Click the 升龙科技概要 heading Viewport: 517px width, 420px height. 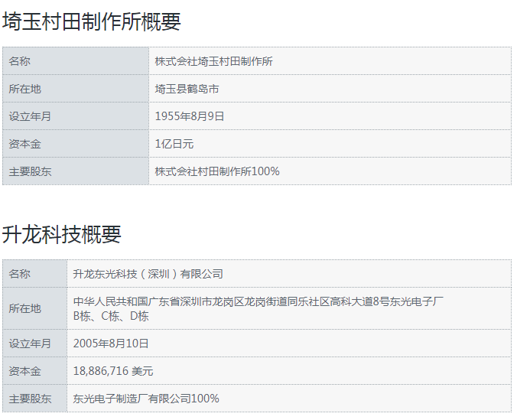point(62,234)
